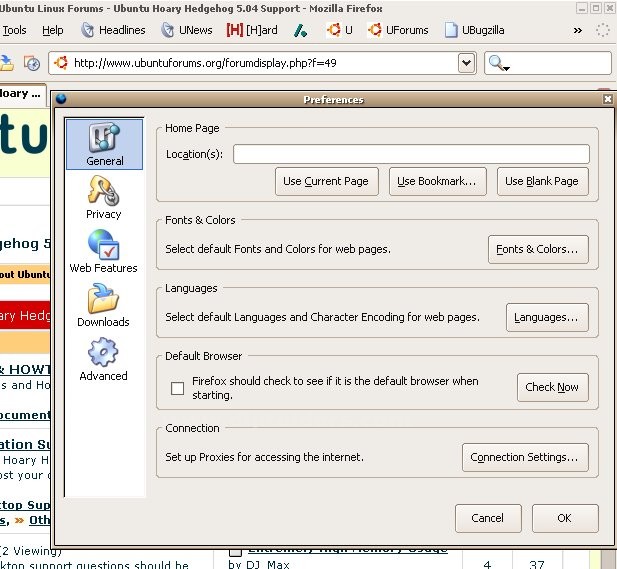Click the history clock toolbar icon
Viewport: 617px width, 569px height.
tap(32, 63)
